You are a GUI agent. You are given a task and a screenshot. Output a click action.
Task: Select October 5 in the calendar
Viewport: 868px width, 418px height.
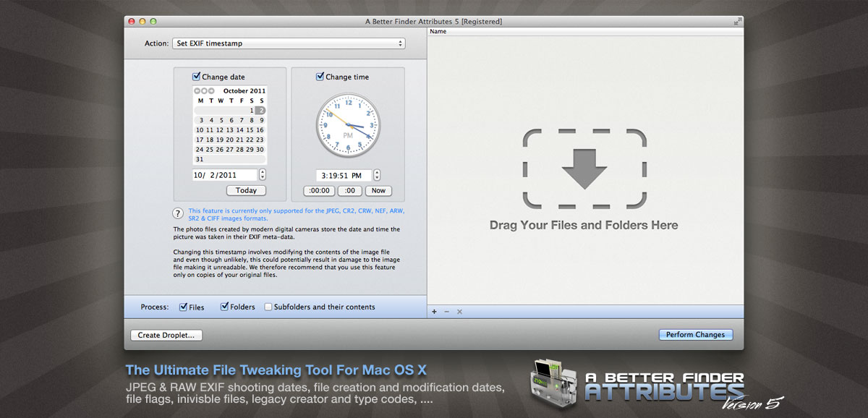(221, 120)
